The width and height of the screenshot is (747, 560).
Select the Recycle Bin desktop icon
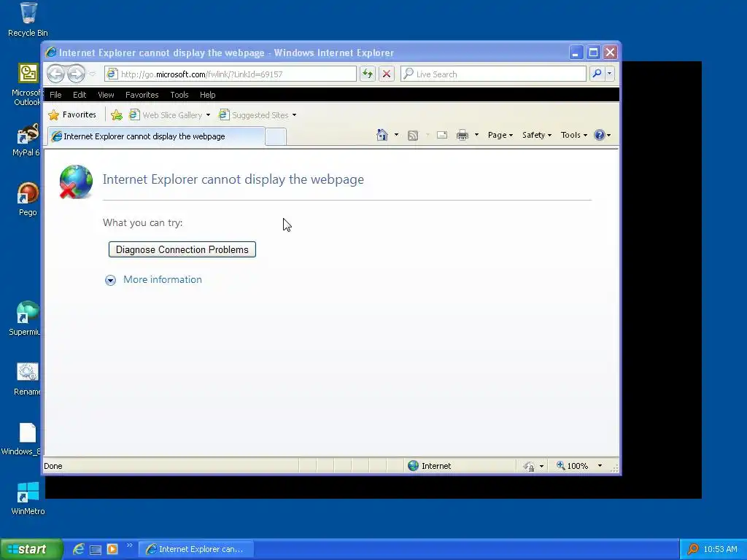click(x=28, y=20)
